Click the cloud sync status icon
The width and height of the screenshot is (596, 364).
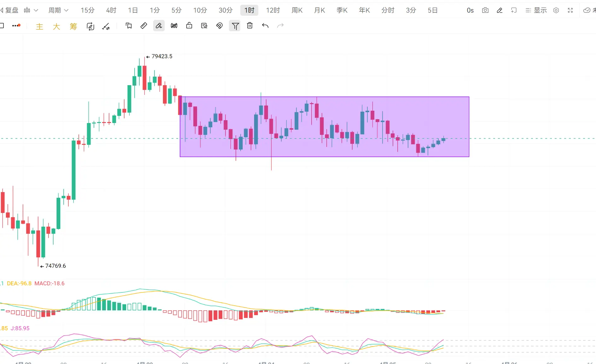coord(587,10)
